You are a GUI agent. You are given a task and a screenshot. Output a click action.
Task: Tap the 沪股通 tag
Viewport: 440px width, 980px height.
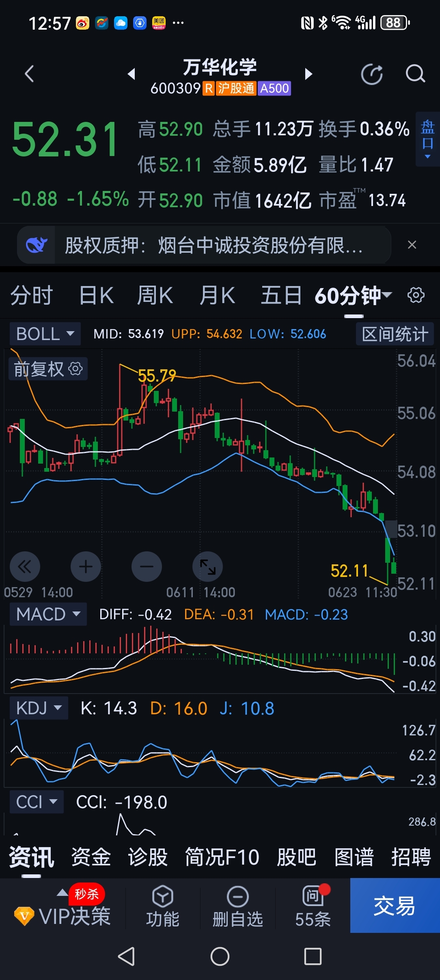236,88
